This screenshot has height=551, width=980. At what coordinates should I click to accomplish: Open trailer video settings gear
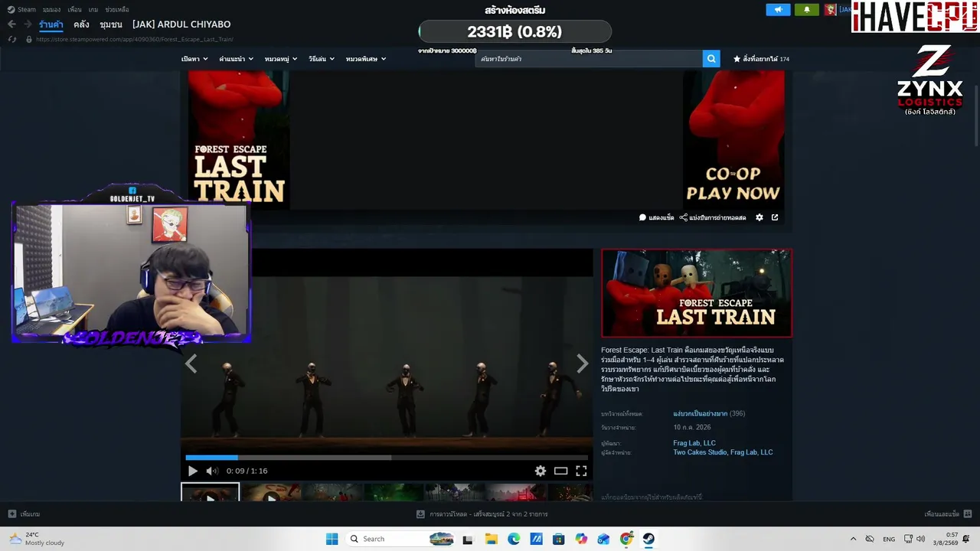click(x=541, y=471)
